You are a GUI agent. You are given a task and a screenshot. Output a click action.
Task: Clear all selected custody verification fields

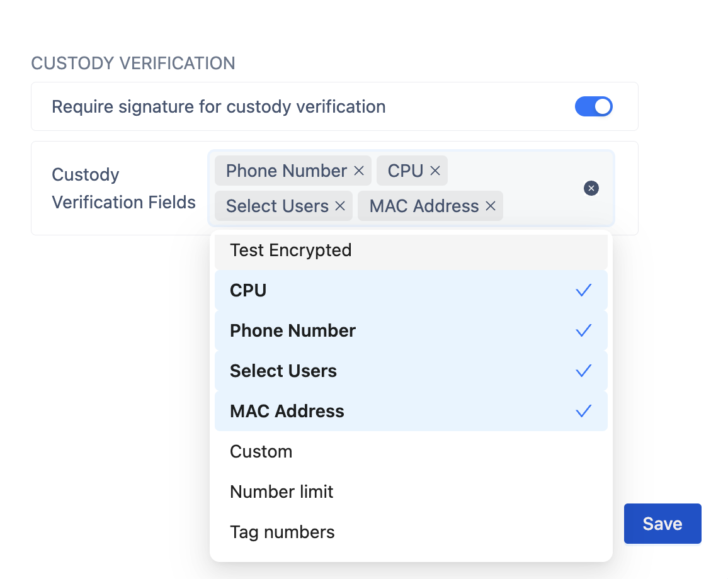tap(591, 188)
